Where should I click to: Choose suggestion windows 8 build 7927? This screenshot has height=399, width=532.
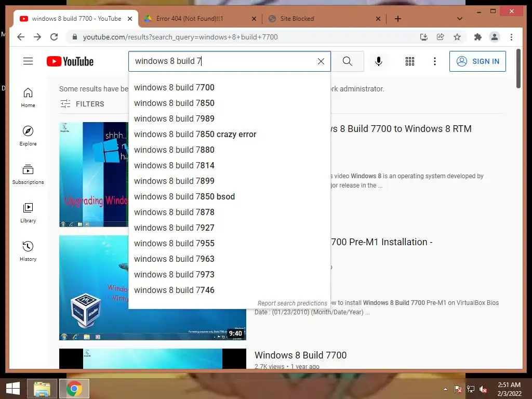coord(229,228)
